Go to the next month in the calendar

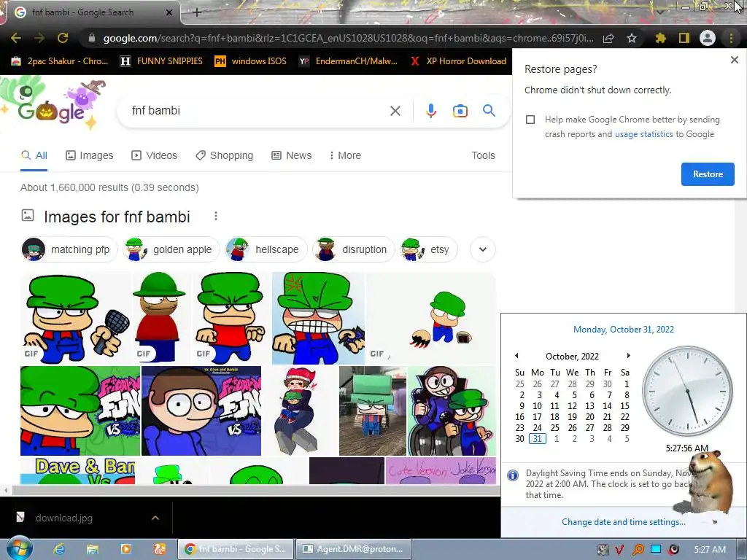(x=628, y=356)
